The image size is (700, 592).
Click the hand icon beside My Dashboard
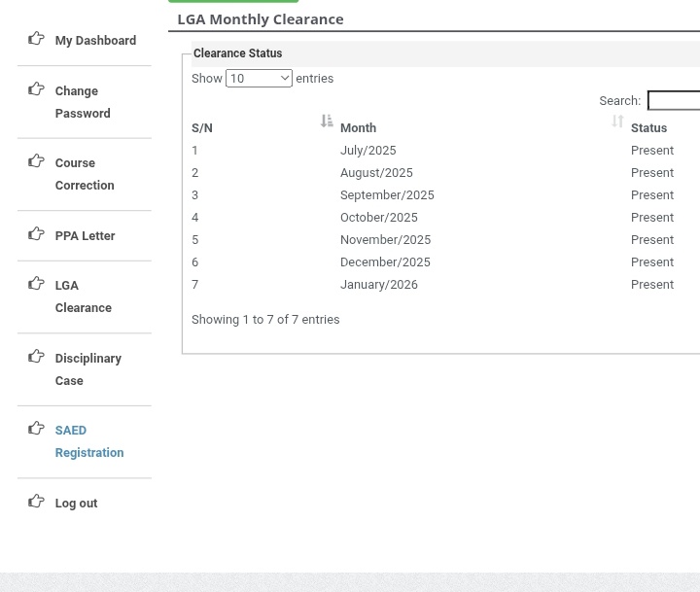point(36,39)
